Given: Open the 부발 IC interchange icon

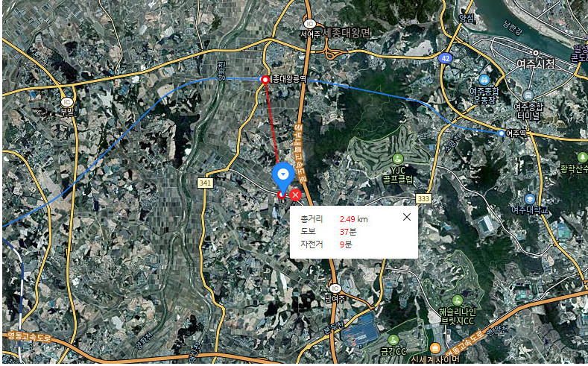Looking at the screenshot, I should (x=67, y=102).
